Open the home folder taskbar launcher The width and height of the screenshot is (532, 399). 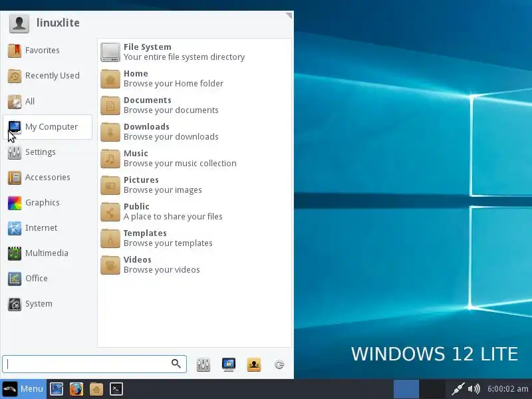tap(96, 389)
